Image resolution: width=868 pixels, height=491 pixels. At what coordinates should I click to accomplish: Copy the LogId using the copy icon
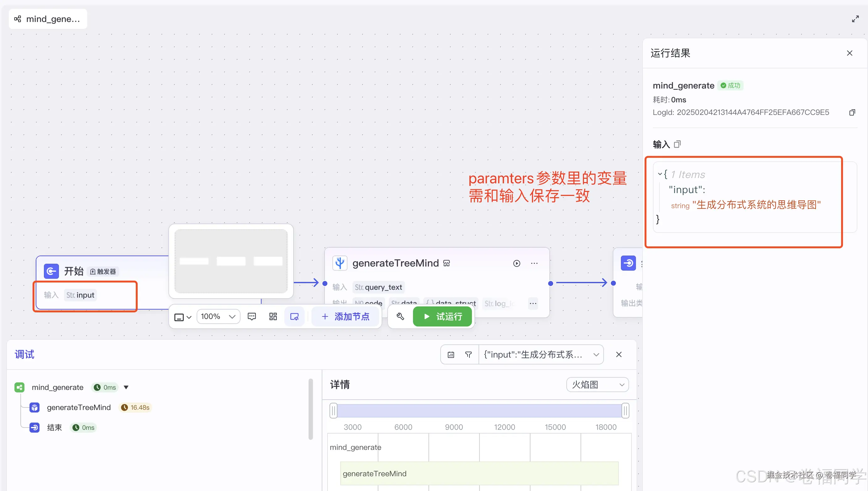pyautogui.click(x=853, y=112)
